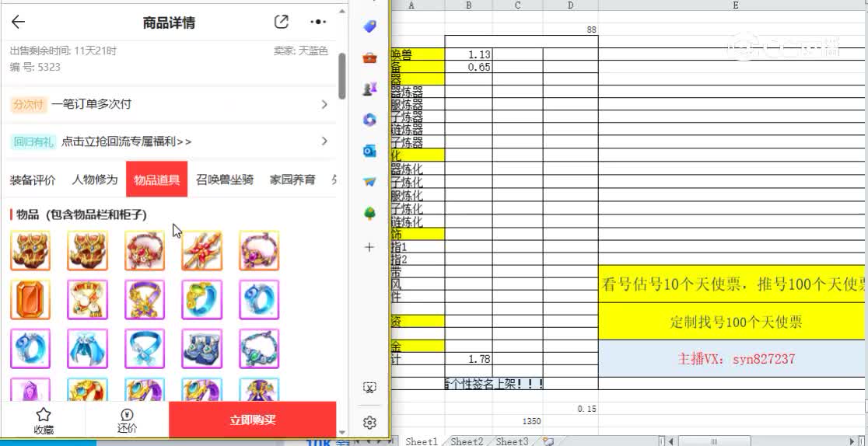This screenshot has width=868, height=446.
Task: Open sidebar settings gear icon
Action: (369, 423)
